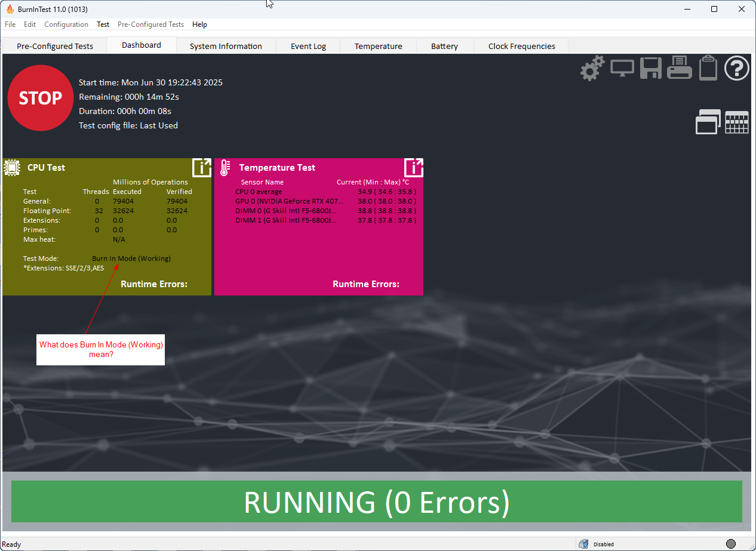Switch to the System Information tab
Screen dimensions: 756x551
(x=226, y=46)
